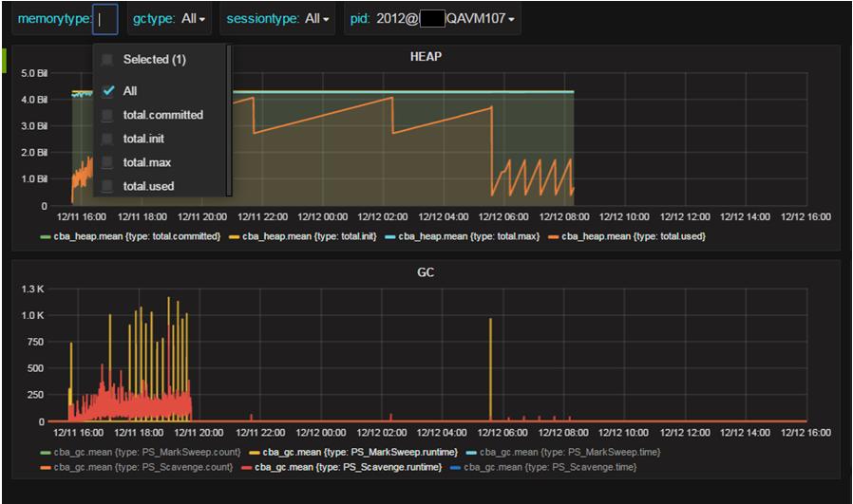Open the gctype dropdown
853x504 pixels.
pos(169,18)
